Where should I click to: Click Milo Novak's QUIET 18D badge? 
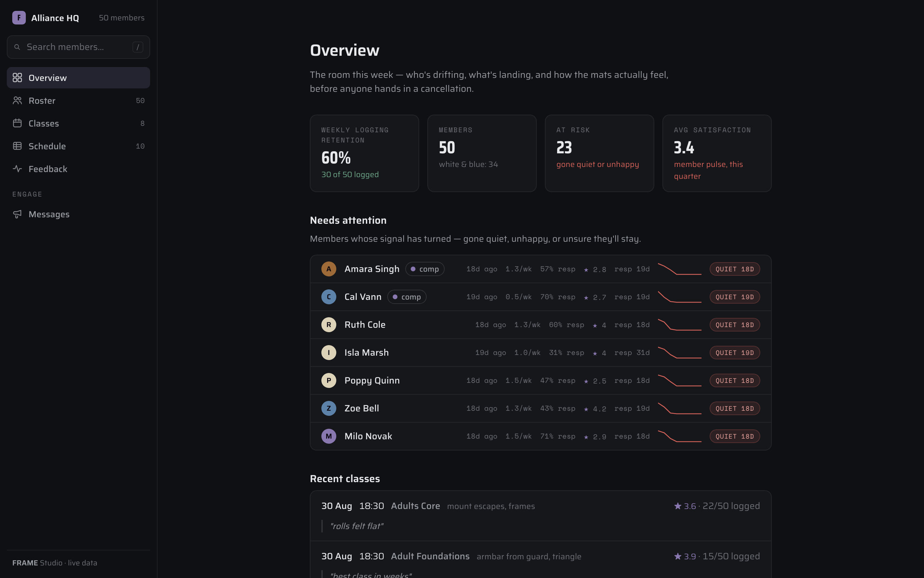point(735,436)
